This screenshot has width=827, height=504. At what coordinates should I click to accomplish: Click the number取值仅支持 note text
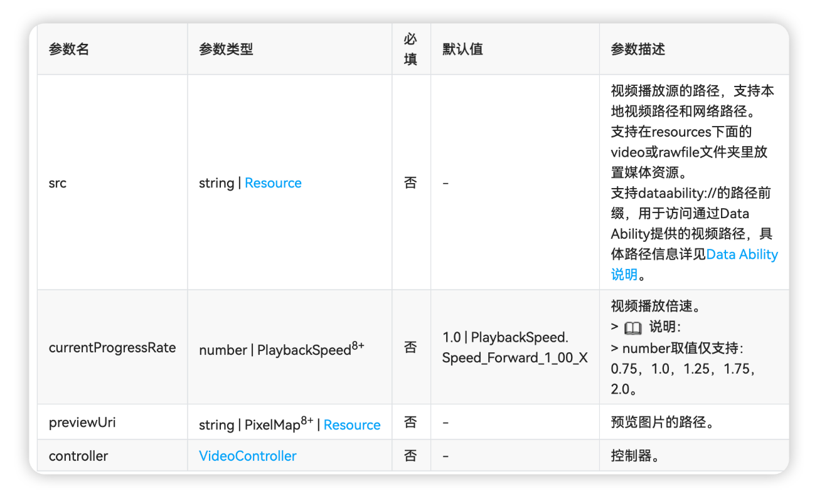pos(684,369)
